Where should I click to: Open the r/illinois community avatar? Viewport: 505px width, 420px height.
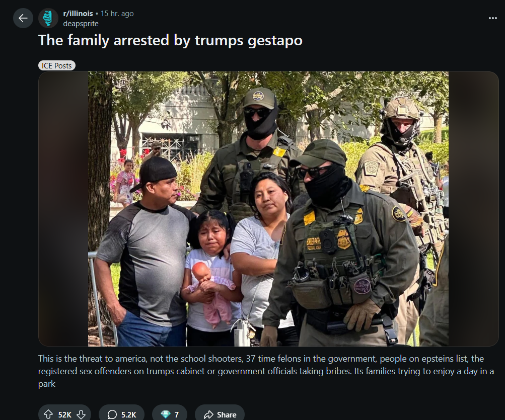click(x=48, y=18)
